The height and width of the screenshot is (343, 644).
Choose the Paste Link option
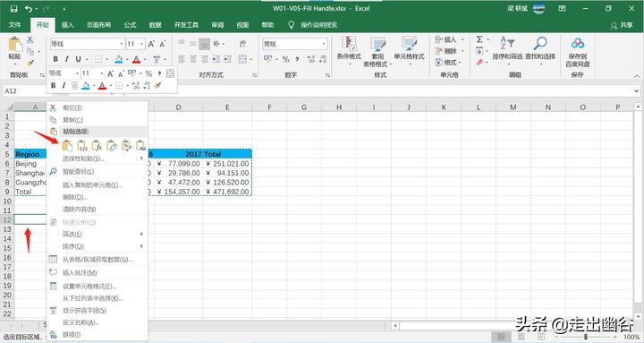click(x=140, y=145)
